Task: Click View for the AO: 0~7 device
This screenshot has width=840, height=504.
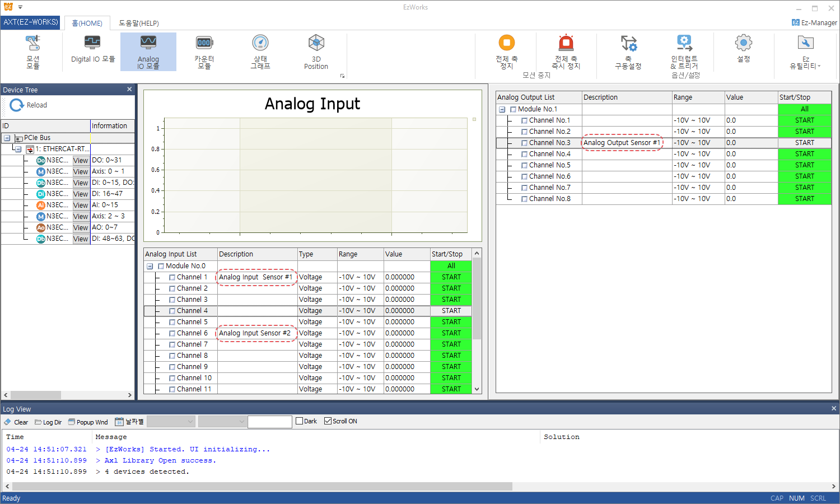Action: (81, 227)
